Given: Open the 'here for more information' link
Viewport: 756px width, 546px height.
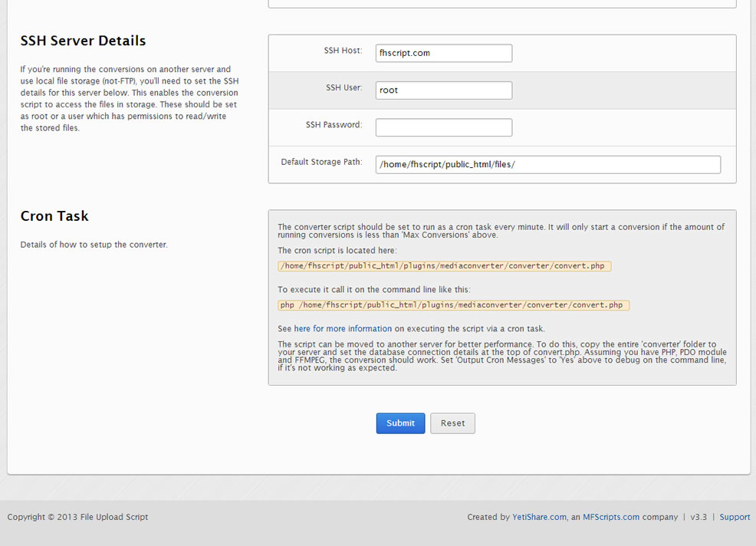Looking at the screenshot, I should (343, 328).
